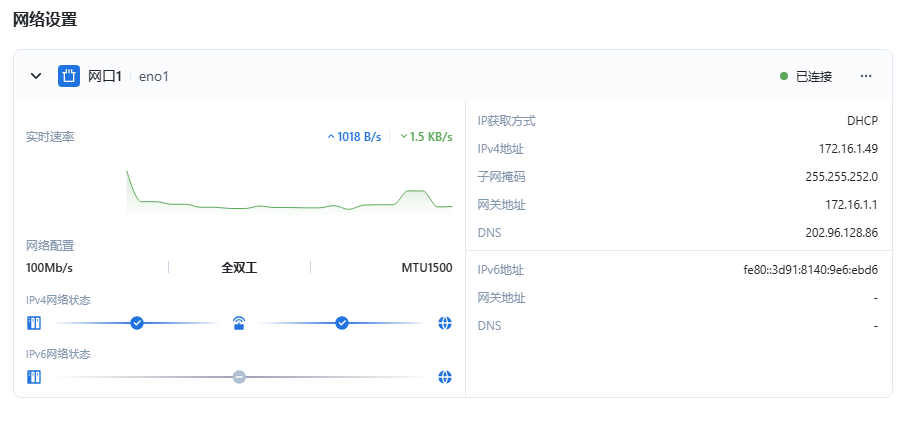Screen dimensions: 911x434
Task: Click the blue ethernet port icon
Action: point(69,76)
